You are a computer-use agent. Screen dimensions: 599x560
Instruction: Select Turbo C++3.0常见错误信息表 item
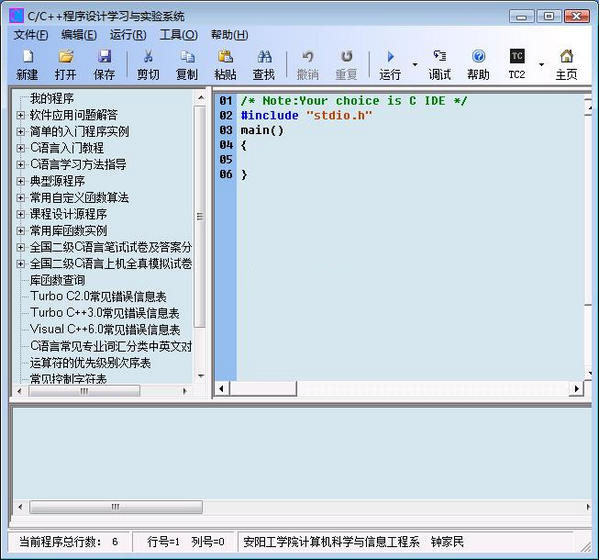click(105, 313)
